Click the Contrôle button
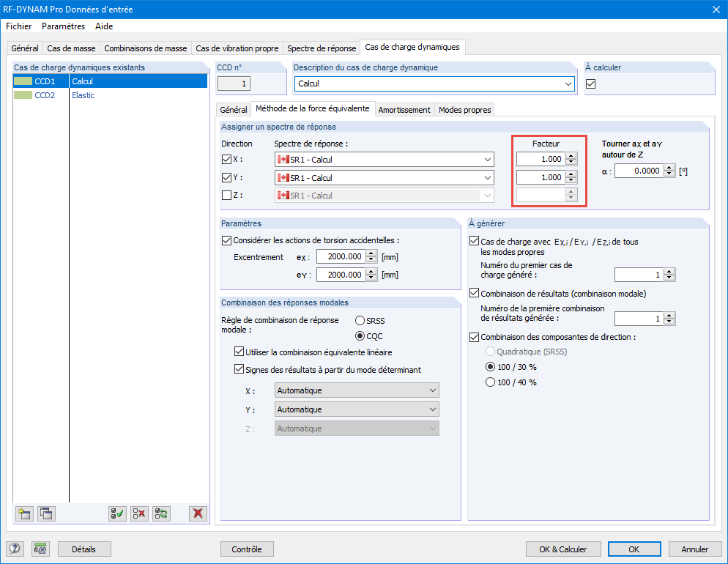The height and width of the screenshot is (564, 728). (247, 549)
